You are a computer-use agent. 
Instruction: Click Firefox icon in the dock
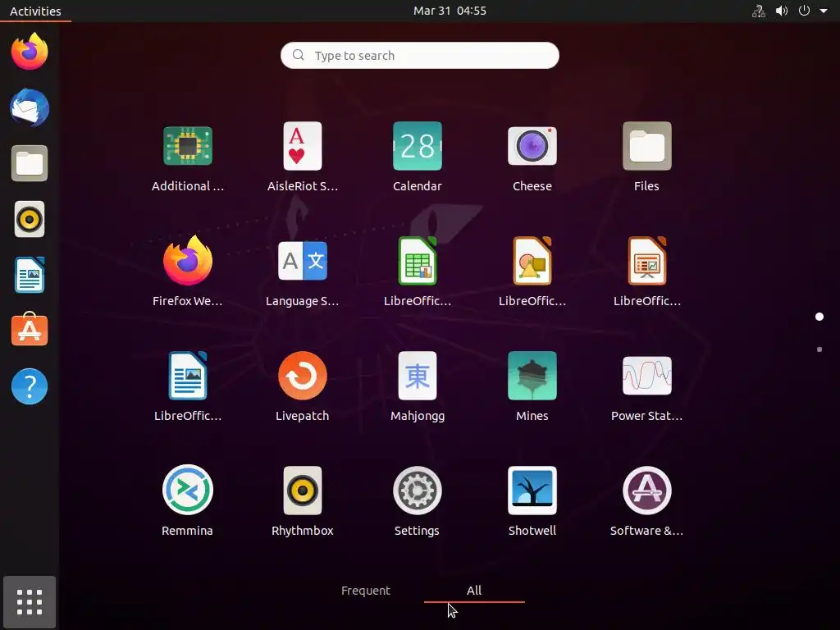point(30,52)
